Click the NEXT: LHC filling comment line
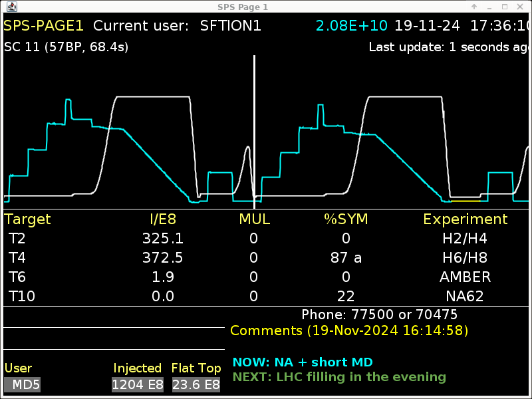This screenshot has width=532, height=399. [339, 377]
